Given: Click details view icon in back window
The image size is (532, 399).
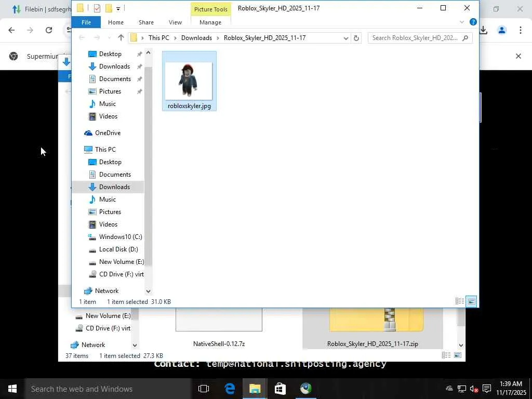Looking at the screenshot, I should pyautogui.click(x=446, y=355).
